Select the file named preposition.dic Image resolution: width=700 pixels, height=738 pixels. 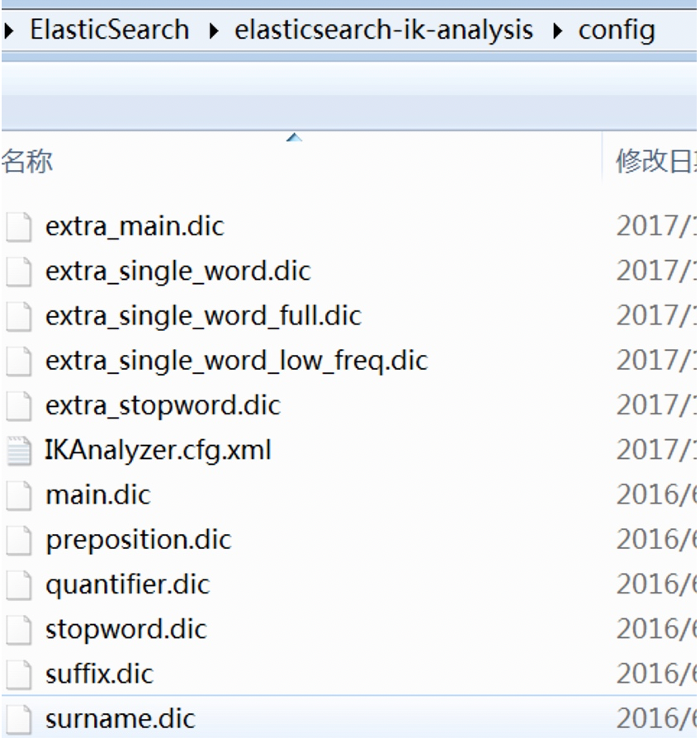[x=139, y=541]
